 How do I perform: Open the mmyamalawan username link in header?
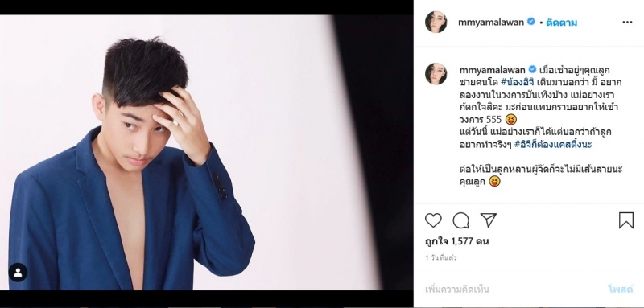coord(491,23)
